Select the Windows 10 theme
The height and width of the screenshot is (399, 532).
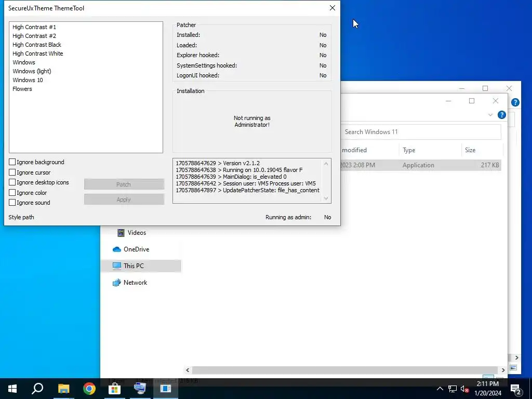[28, 80]
